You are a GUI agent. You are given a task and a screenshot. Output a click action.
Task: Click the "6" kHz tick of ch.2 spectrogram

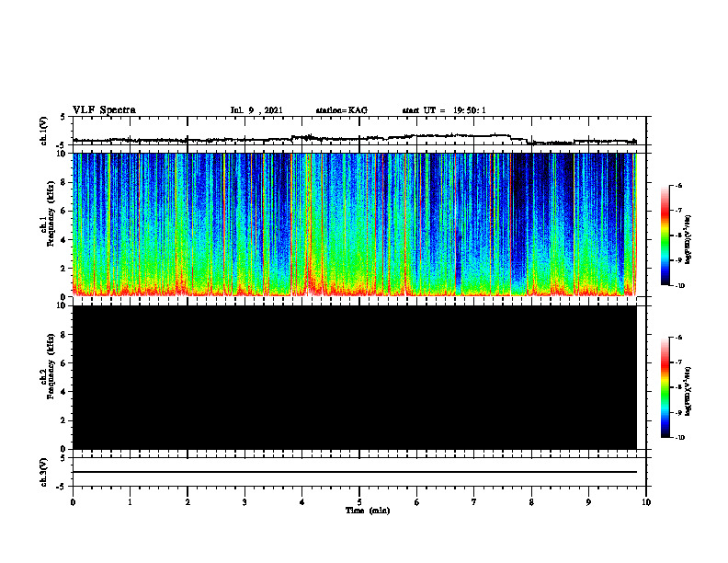coord(63,363)
